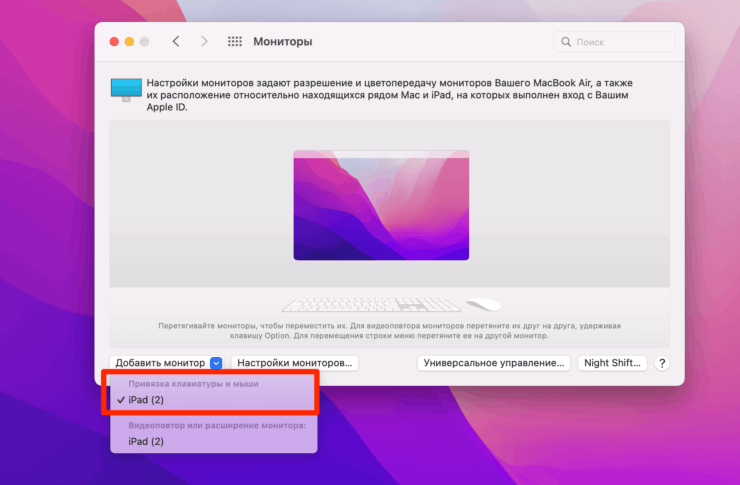The image size is (740, 485).
Task: Select iPad (2) under Видеоповтор или расширение монитора
Action: coord(146,441)
